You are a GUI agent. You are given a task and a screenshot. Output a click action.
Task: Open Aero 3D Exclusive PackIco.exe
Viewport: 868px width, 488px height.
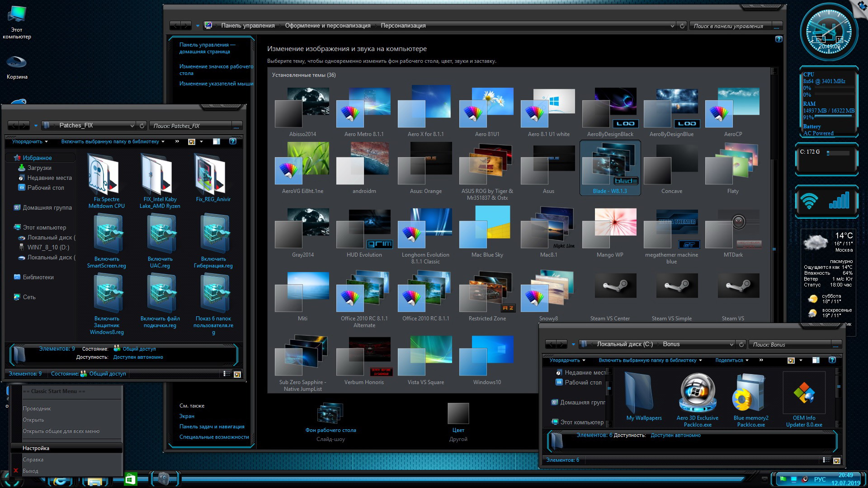pos(697,393)
